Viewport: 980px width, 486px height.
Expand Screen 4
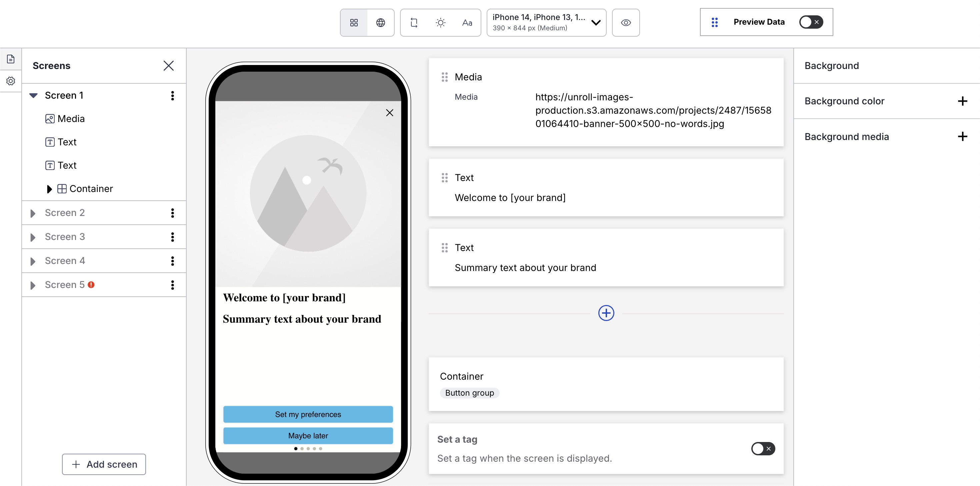coord(33,261)
